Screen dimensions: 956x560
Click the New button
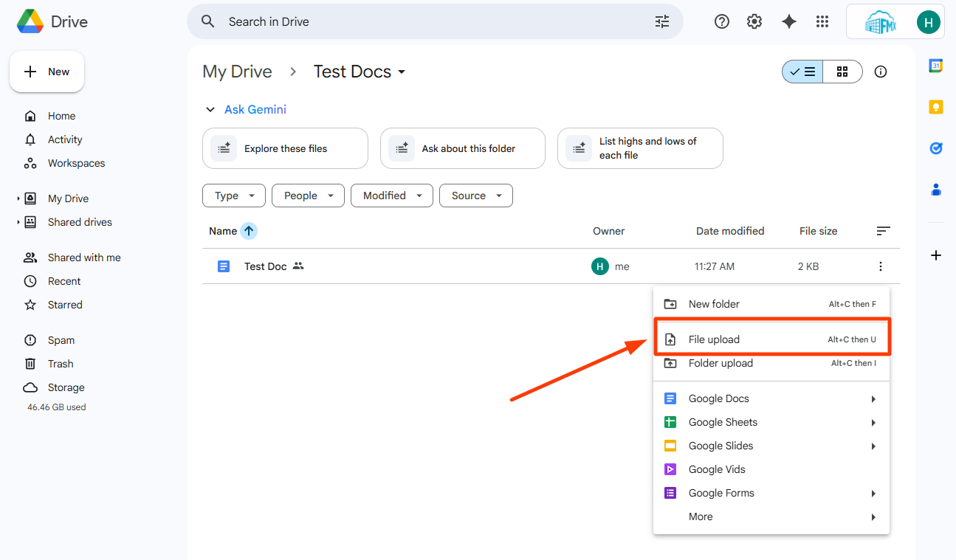pos(47,72)
